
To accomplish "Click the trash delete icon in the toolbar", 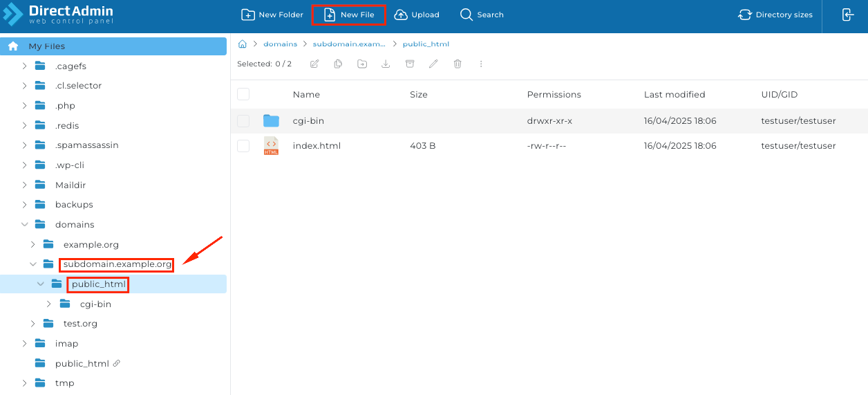I will coord(457,64).
